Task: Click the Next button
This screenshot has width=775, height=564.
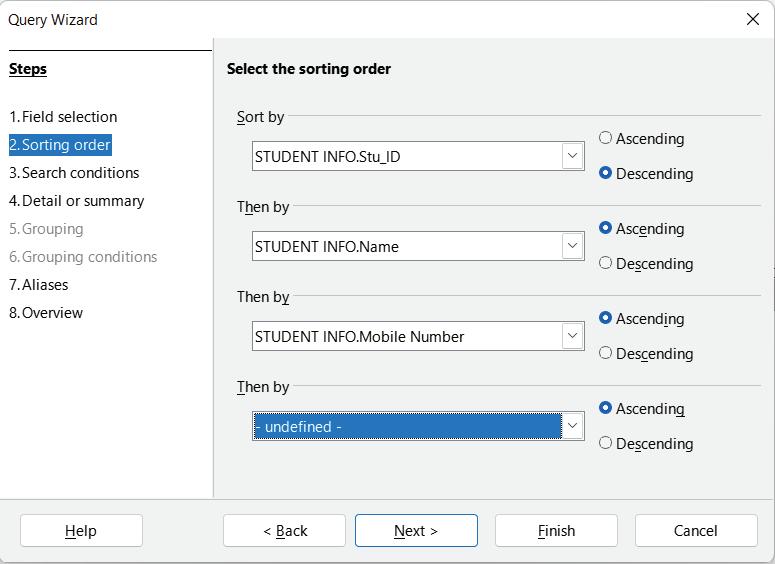Action: (x=416, y=531)
